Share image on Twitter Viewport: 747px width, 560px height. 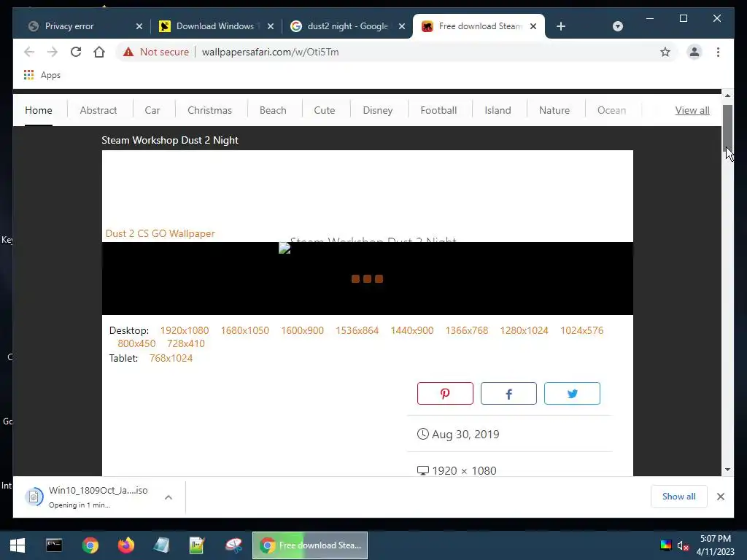pyautogui.click(x=572, y=393)
